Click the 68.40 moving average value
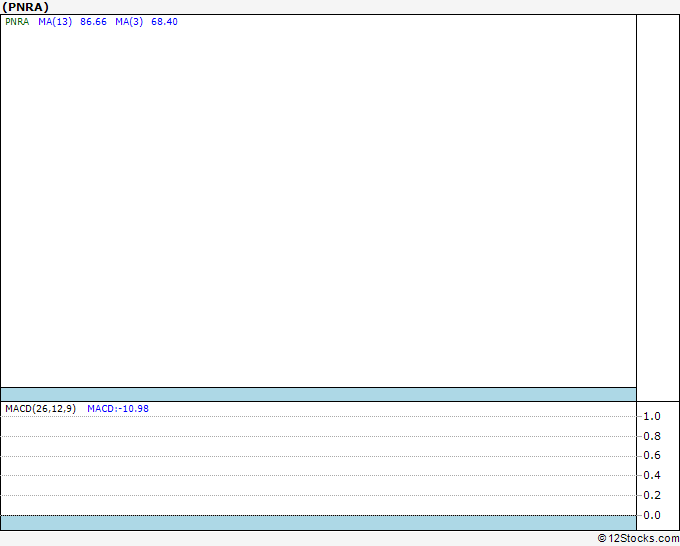 (x=164, y=22)
